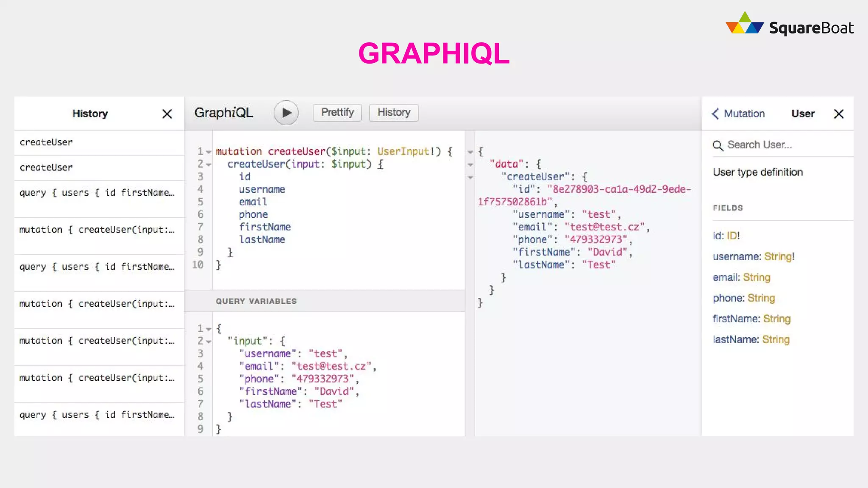868x488 pixels.
Task: Select the last 'query { users' history row
Action: pos(99,419)
